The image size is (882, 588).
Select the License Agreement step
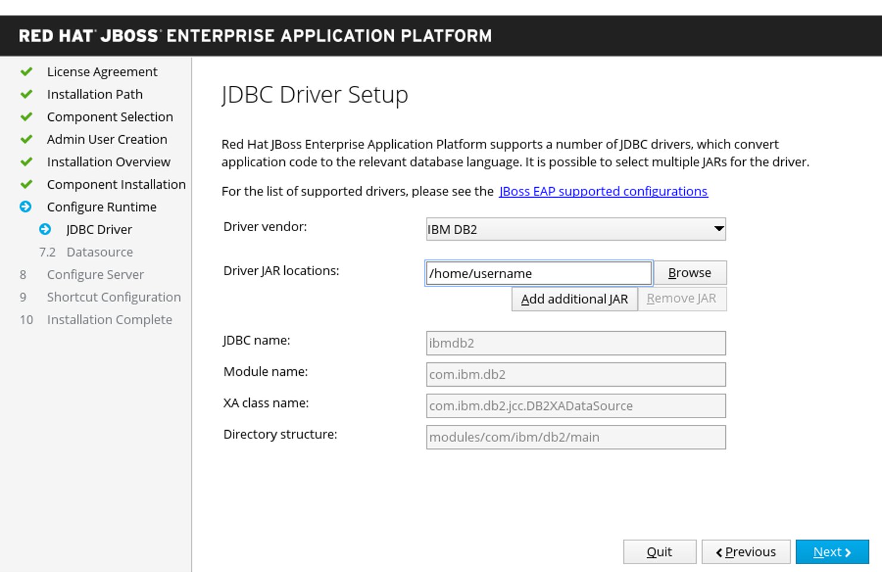click(102, 72)
